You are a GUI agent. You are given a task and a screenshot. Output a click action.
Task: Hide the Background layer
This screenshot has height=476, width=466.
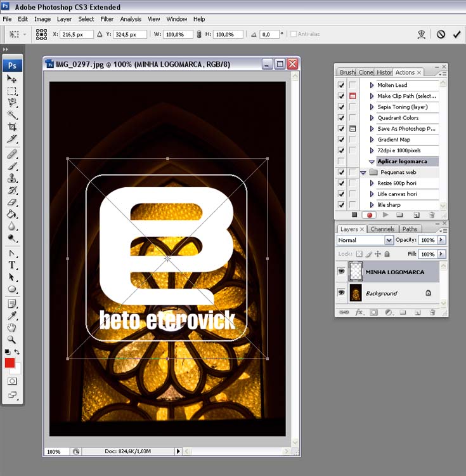[x=342, y=293]
